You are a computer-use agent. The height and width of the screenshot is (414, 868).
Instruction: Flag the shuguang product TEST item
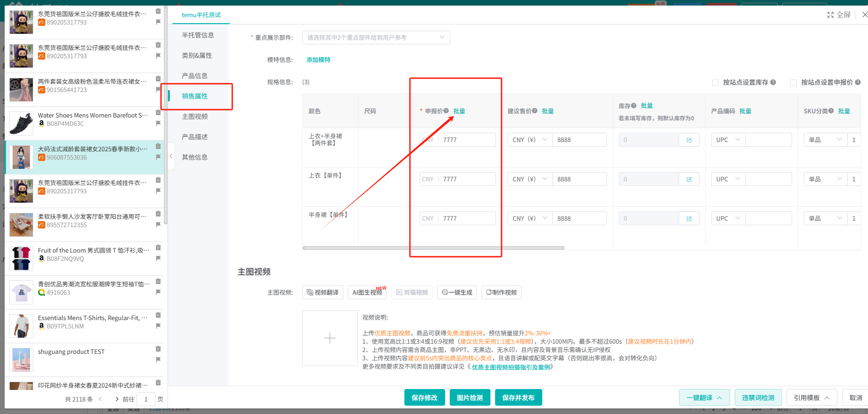(158, 359)
